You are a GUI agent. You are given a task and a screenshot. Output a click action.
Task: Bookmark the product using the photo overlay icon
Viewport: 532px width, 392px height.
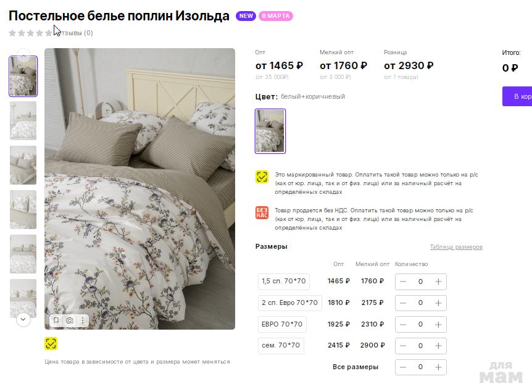point(56,320)
